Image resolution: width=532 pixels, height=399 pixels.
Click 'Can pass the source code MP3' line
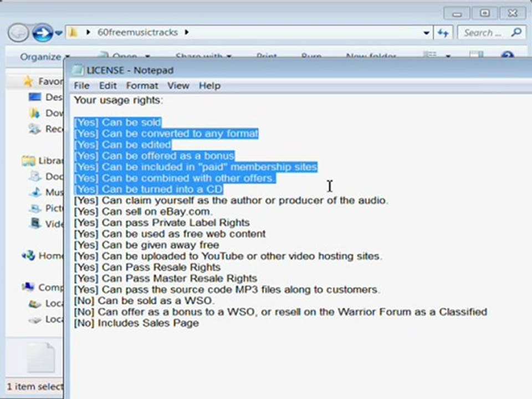point(227,290)
